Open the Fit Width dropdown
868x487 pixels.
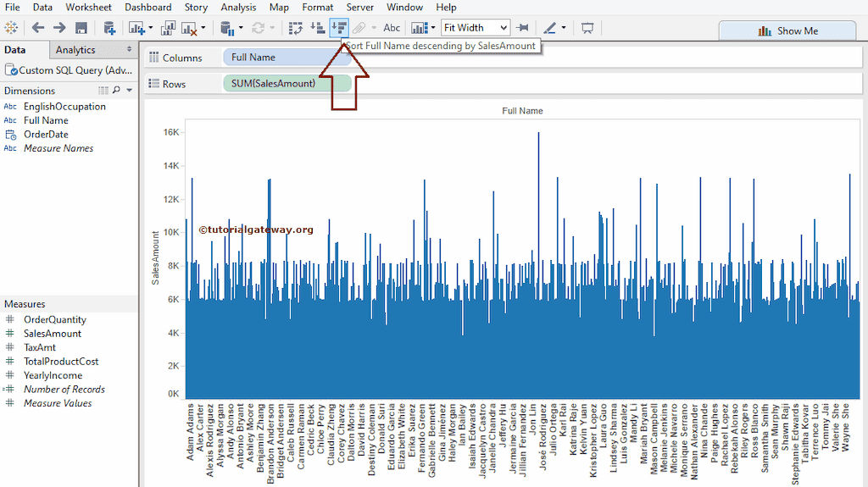[x=476, y=28]
